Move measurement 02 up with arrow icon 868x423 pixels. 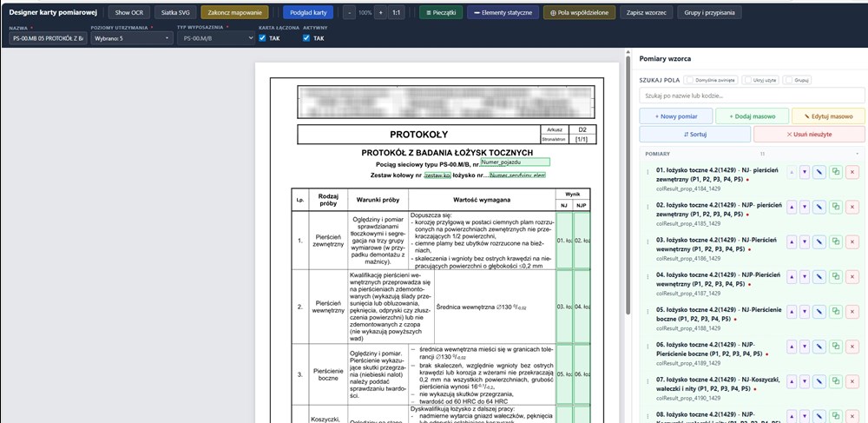[x=791, y=208]
